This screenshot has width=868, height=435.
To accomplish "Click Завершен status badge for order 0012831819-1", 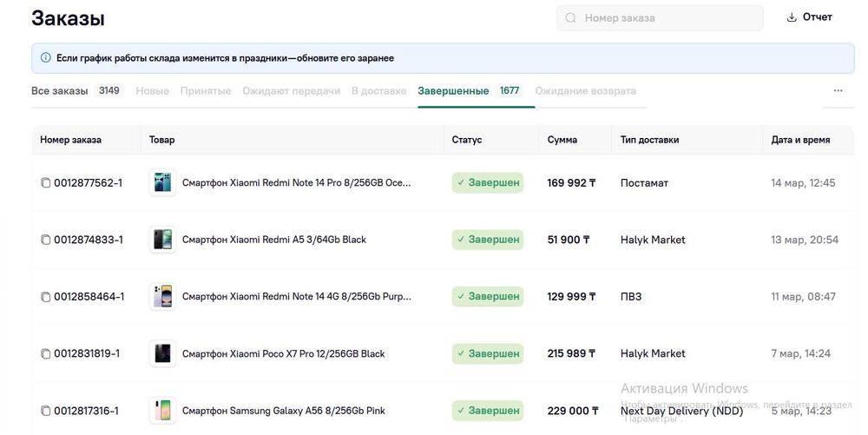I will coord(488,353).
